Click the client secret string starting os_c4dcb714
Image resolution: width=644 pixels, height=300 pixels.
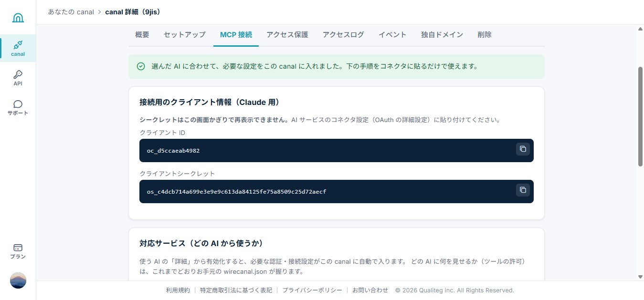[237, 192]
